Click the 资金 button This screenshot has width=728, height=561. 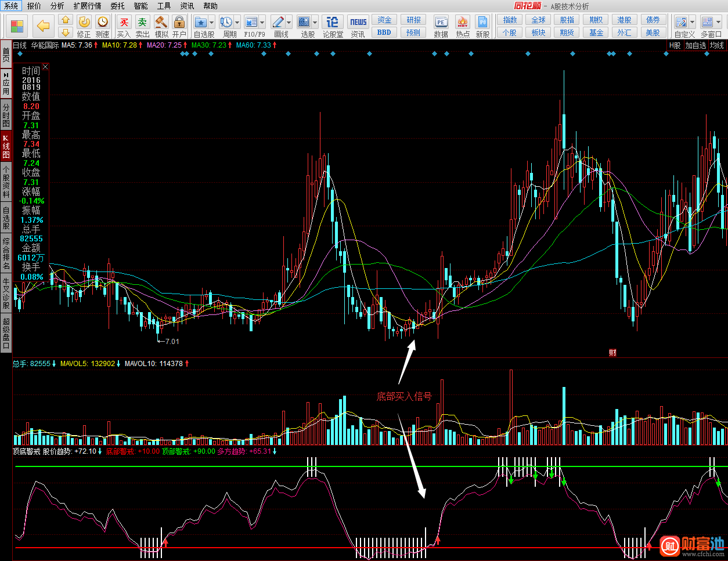pos(384,20)
